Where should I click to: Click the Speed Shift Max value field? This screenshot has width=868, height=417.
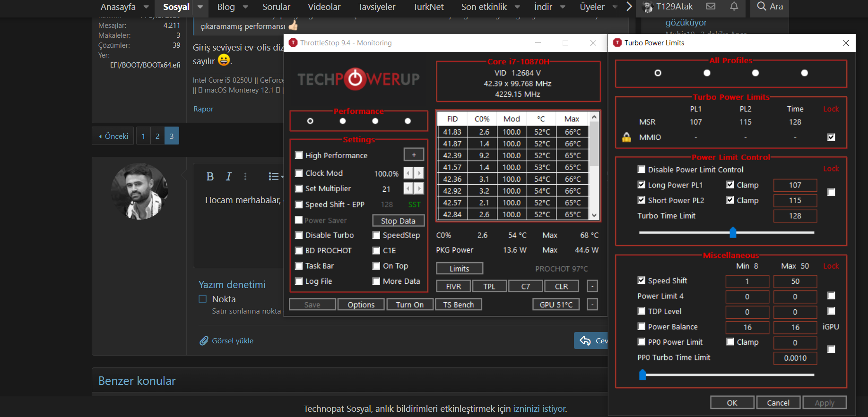tap(795, 281)
